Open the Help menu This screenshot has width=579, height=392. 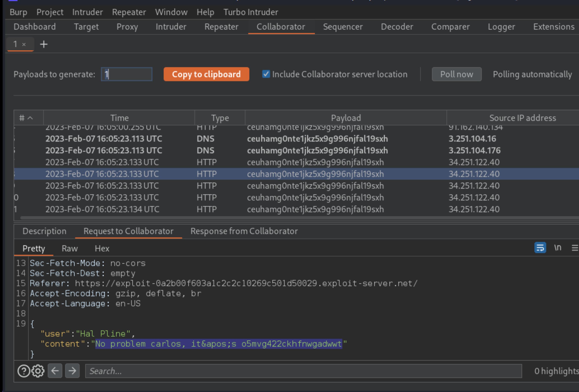205,12
